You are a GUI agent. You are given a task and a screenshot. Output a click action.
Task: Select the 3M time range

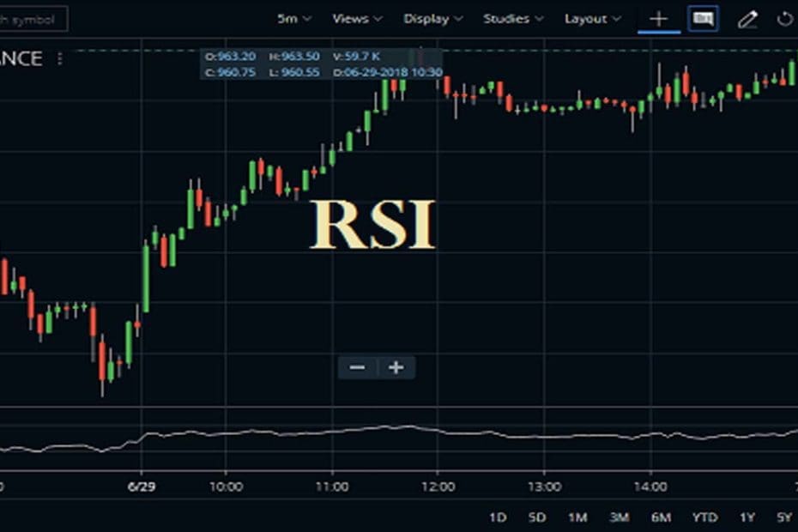click(x=620, y=517)
